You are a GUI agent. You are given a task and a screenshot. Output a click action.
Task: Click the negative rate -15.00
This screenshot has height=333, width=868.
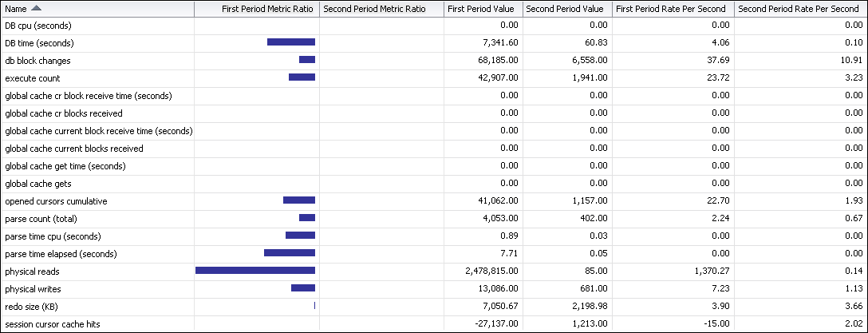coord(719,324)
